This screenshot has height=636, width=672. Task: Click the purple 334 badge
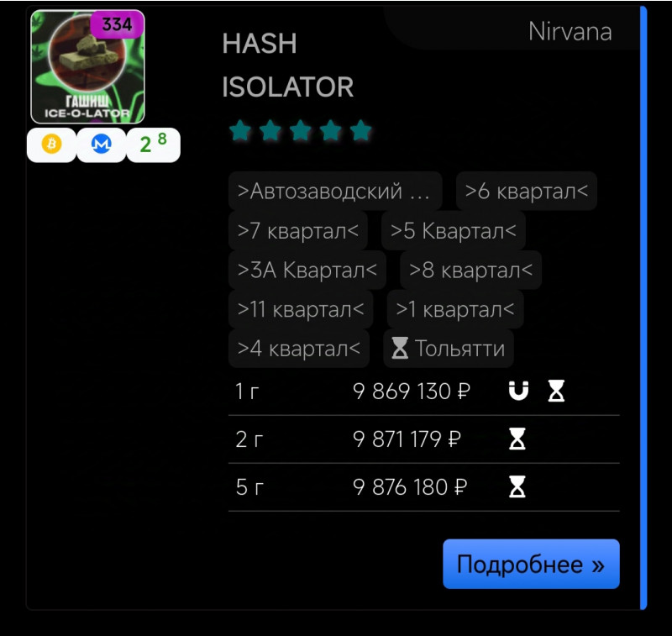117,24
